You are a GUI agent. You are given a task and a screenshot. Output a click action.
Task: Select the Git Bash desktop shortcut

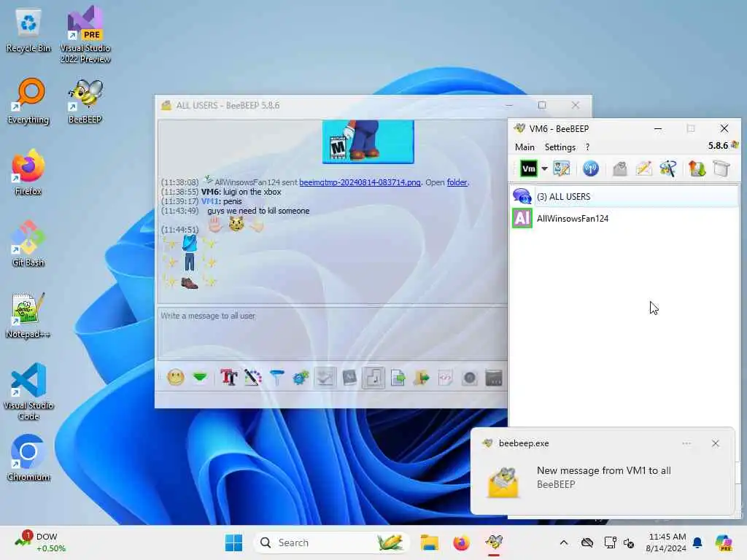(x=28, y=244)
